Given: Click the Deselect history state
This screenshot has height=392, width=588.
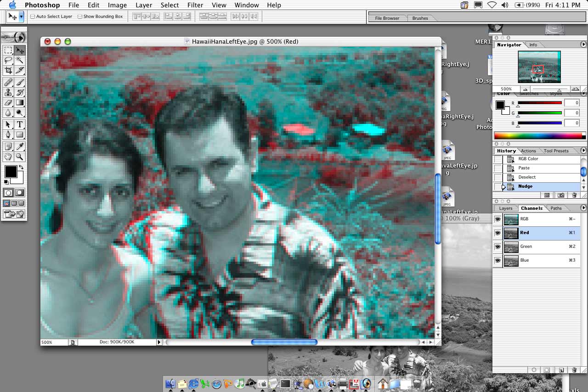Looking at the screenshot, I should (x=527, y=177).
